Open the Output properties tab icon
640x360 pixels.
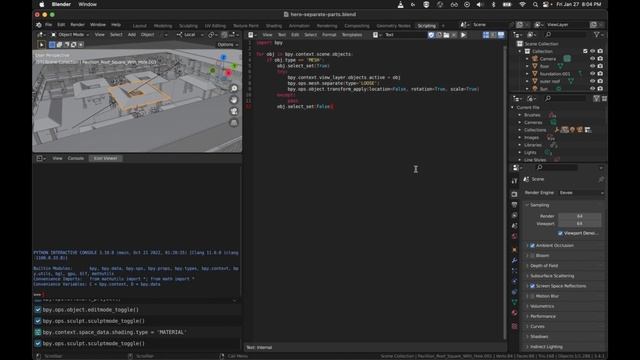click(514, 205)
